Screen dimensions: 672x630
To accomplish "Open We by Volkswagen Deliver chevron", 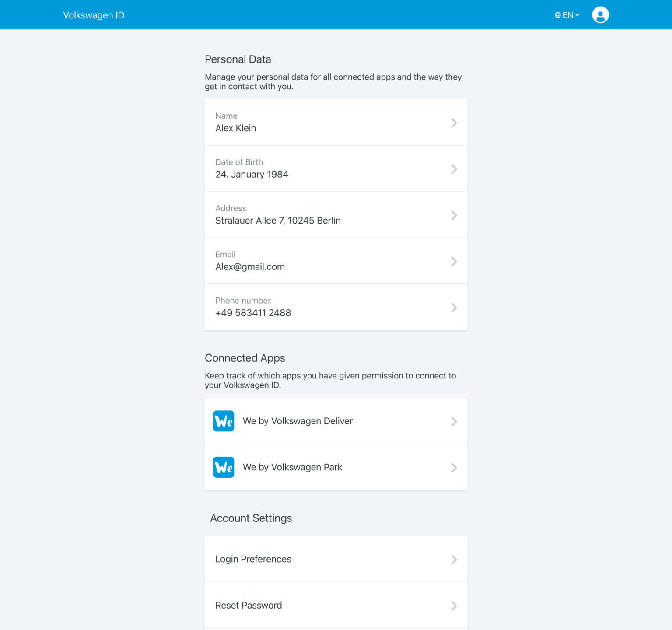I will [454, 421].
